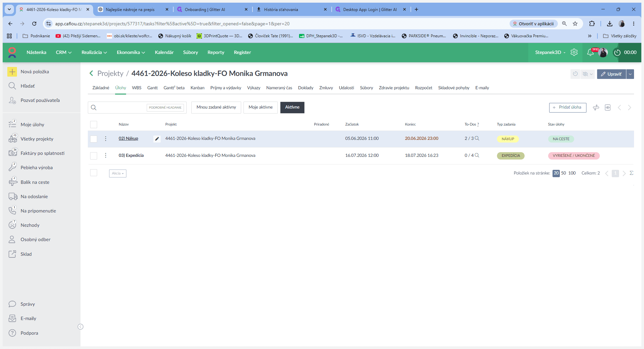Click the sigma sum icon in pagination
This screenshot has width=644, height=349.
pos(631,173)
